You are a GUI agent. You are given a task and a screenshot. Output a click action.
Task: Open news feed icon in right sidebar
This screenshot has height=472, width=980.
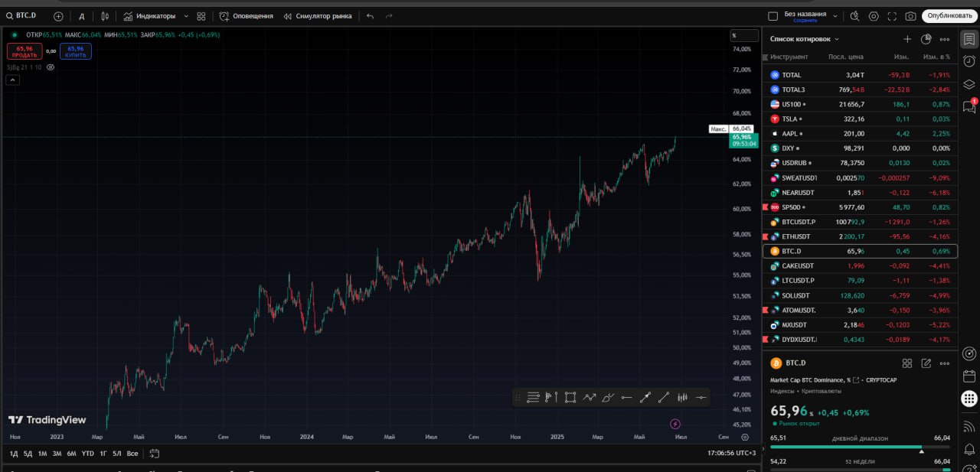tap(969, 425)
